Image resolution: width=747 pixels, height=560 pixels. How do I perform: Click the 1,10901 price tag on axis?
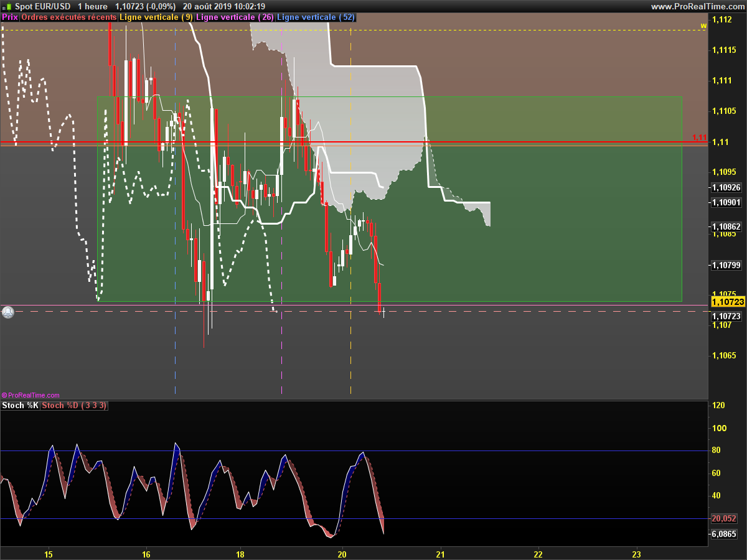pos(726,202)
